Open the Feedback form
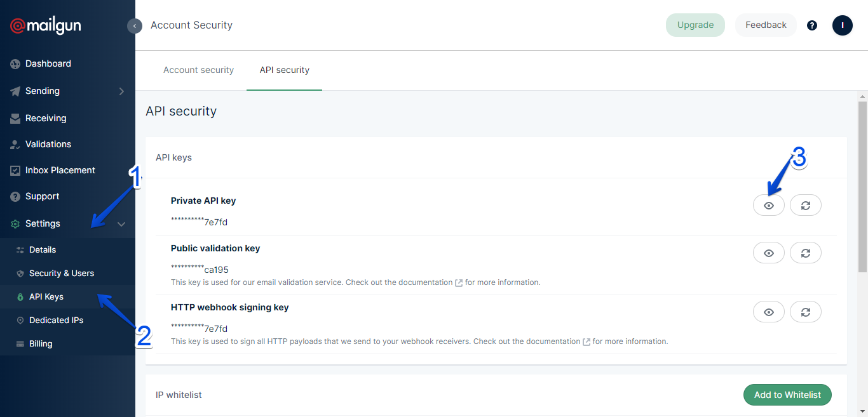Screen dimensions: 868x417 coord(766,25)
